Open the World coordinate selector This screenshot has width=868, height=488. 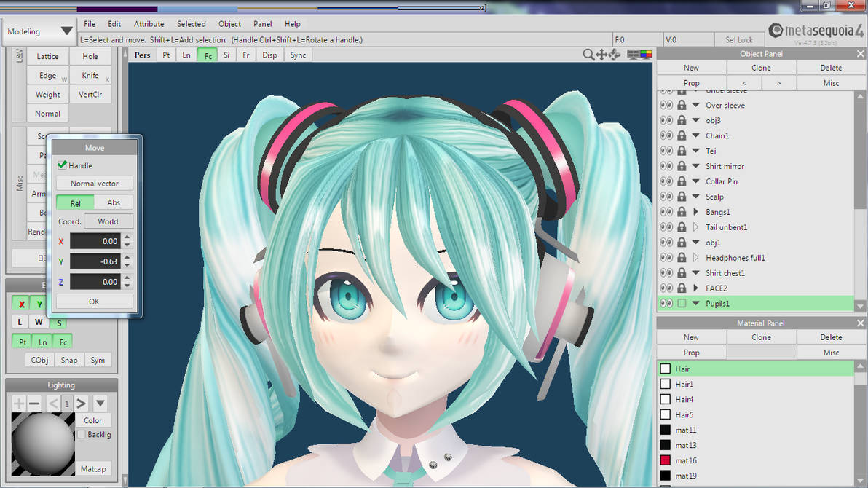(x=108, y=221)
